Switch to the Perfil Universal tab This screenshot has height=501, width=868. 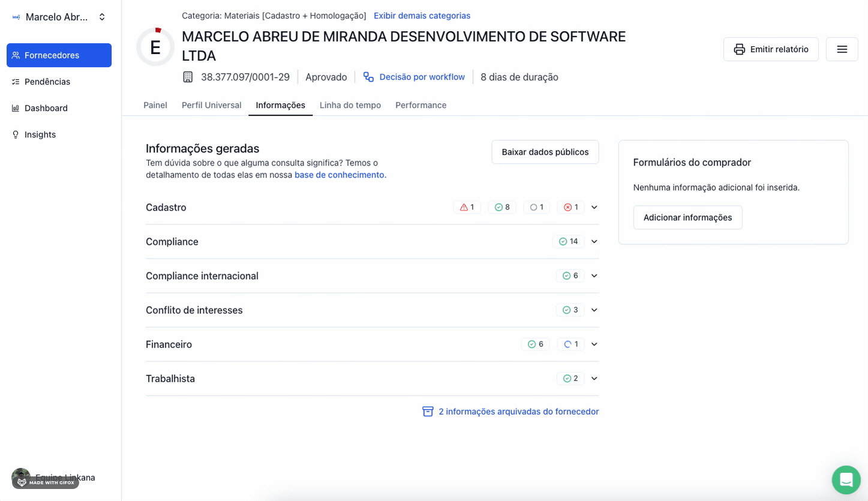(x=212, y=105)
